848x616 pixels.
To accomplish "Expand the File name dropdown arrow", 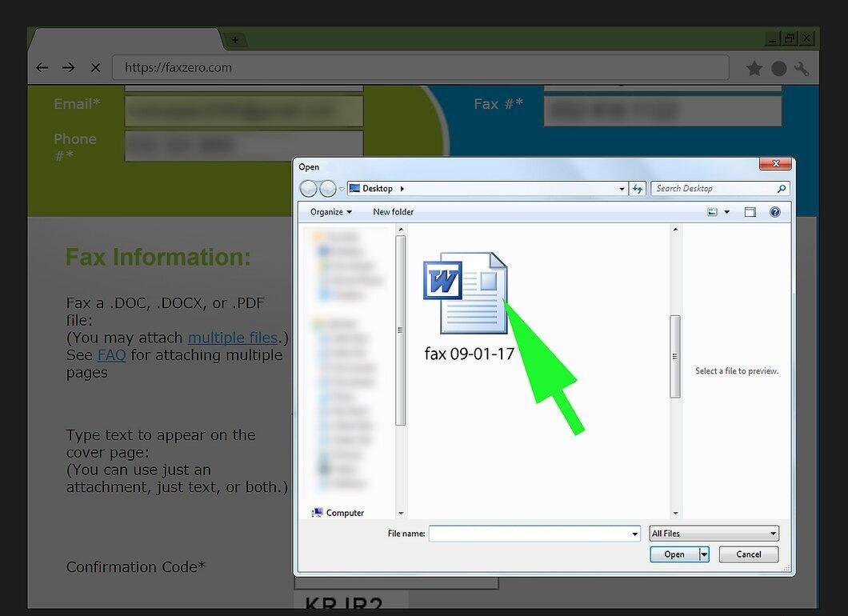I will [635, 534].
